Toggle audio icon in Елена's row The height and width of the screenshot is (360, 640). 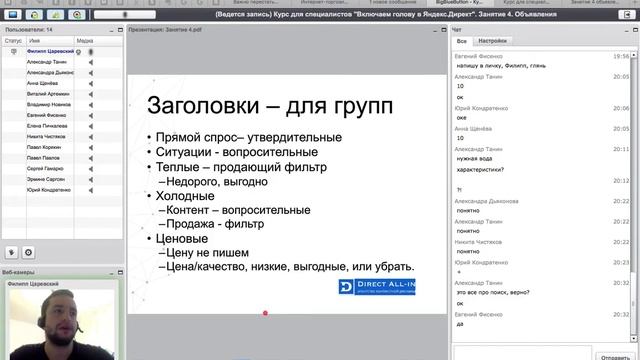[x=91, y=127]
